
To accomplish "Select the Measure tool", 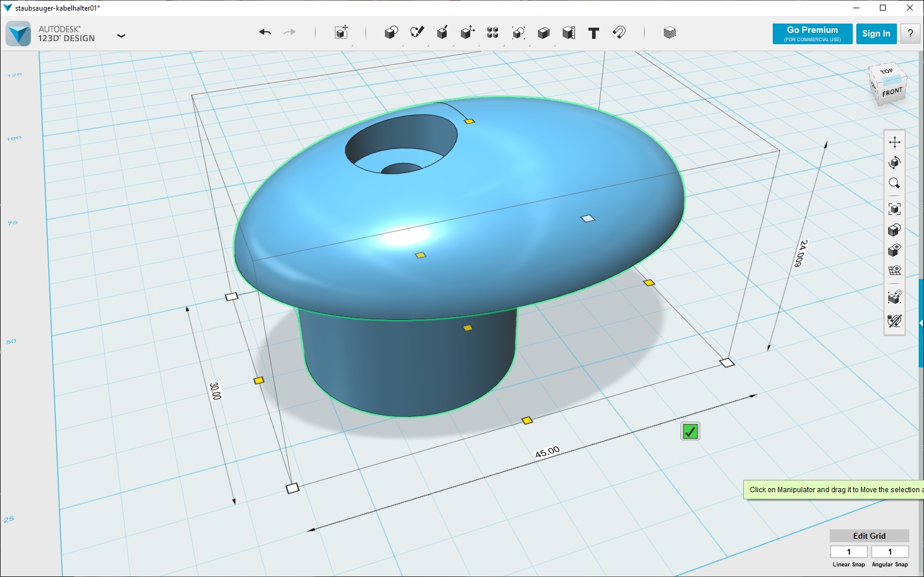I will pos(569,32).
